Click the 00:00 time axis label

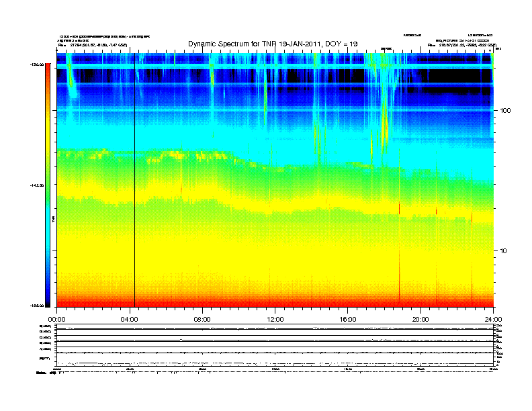click(x=56, y=320)
